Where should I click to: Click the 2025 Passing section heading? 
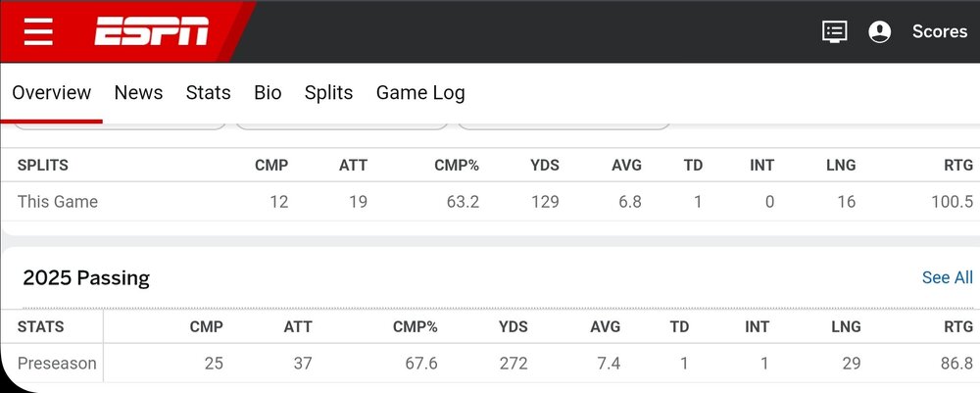[86, 278]
